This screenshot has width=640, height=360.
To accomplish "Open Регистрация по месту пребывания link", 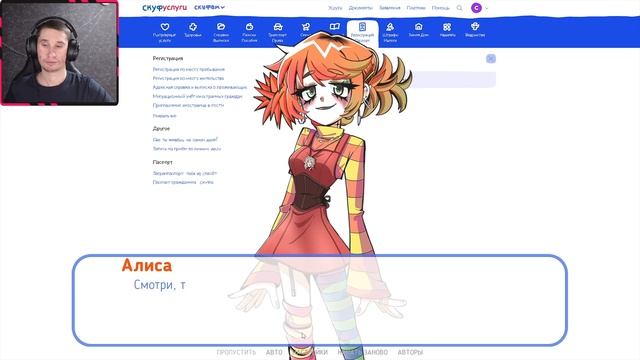I will click(189, 69).
